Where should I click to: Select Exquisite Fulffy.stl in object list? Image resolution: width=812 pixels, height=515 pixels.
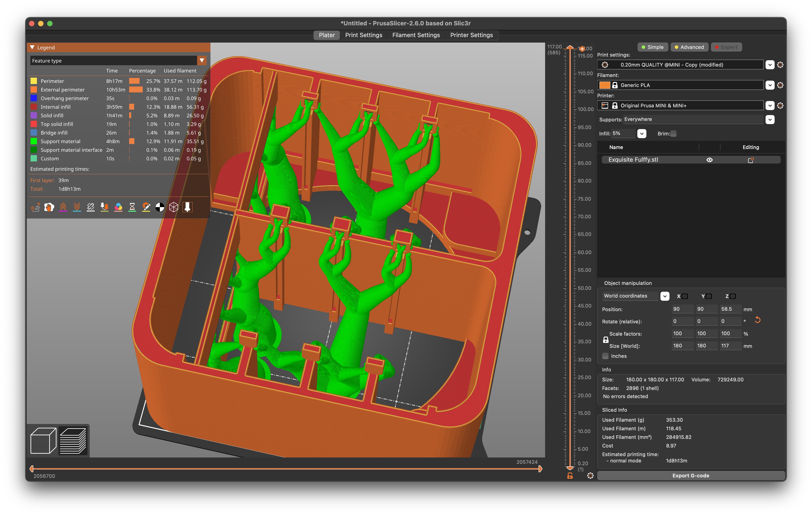click(x=691, y=160)
